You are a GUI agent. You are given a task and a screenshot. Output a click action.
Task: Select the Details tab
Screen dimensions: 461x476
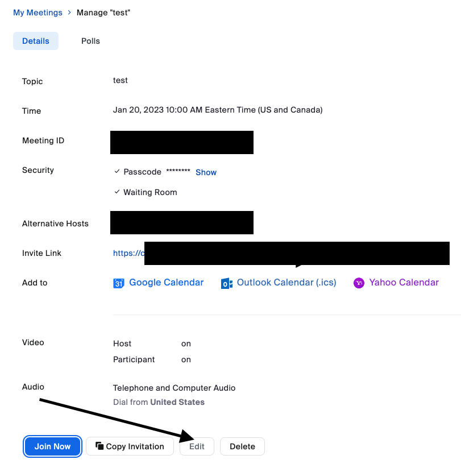(x=35, y=40)
